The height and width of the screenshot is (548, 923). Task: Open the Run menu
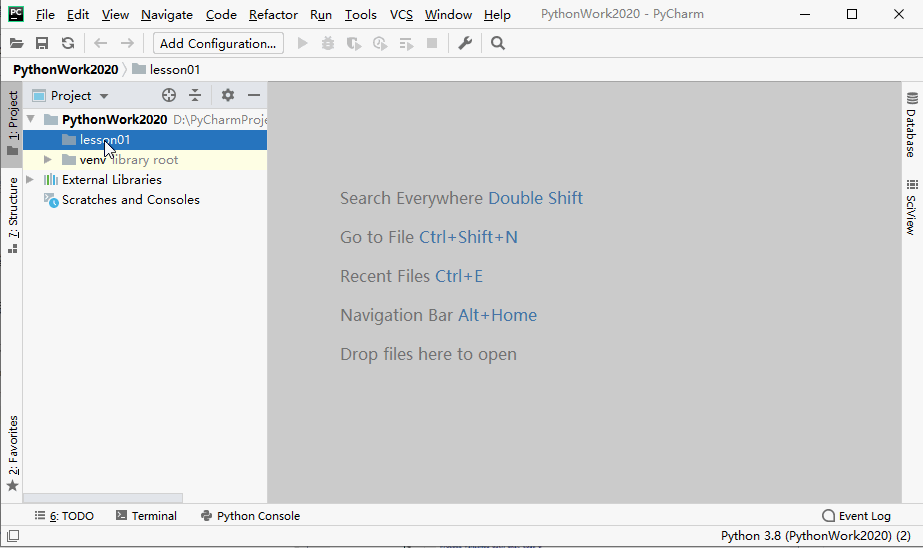point(321,15)
